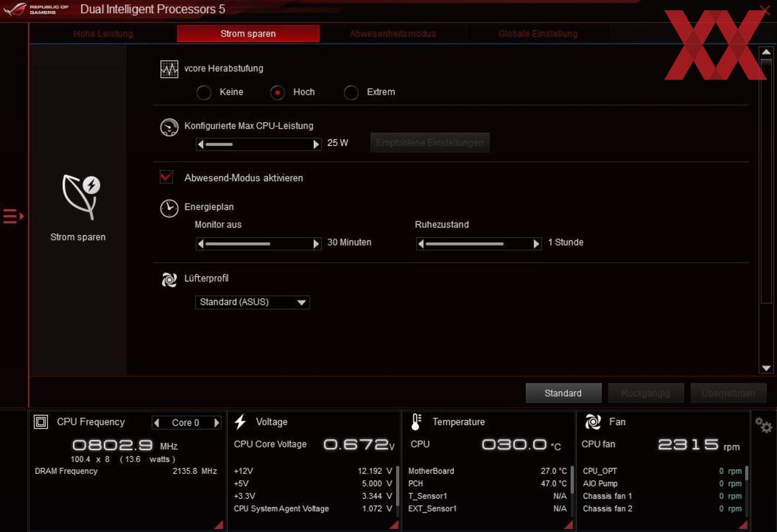Screen dimensions: 777x532
Task: Expand the Temperature panel corner triangle
Action: point(568,525)
